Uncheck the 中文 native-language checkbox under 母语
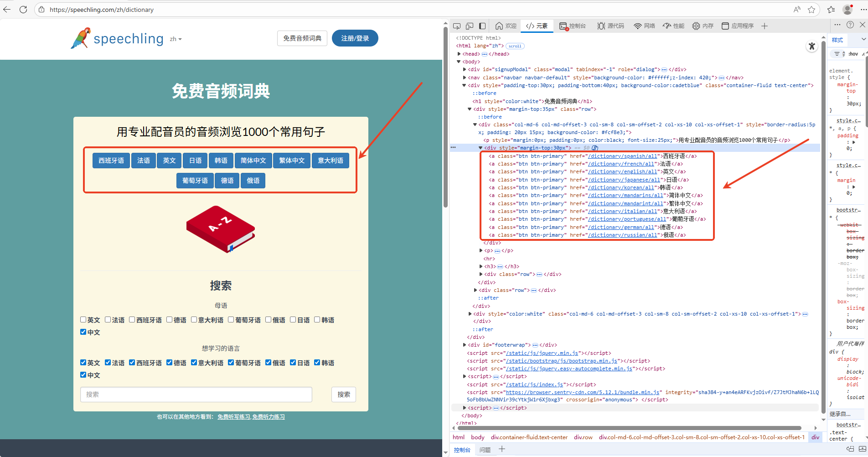This screenshot has height=457, width=868. pyautogui.click(x=83, y=332)
